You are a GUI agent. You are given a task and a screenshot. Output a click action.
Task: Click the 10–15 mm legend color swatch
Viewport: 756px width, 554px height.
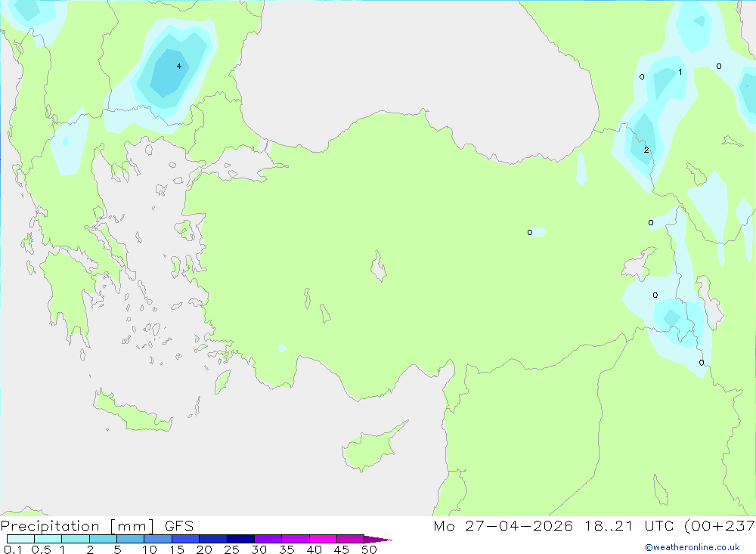(x=158, y=539)
